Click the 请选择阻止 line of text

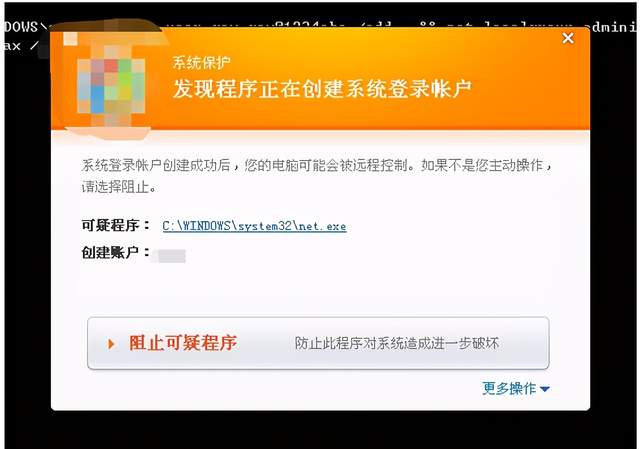click(119, 187)
